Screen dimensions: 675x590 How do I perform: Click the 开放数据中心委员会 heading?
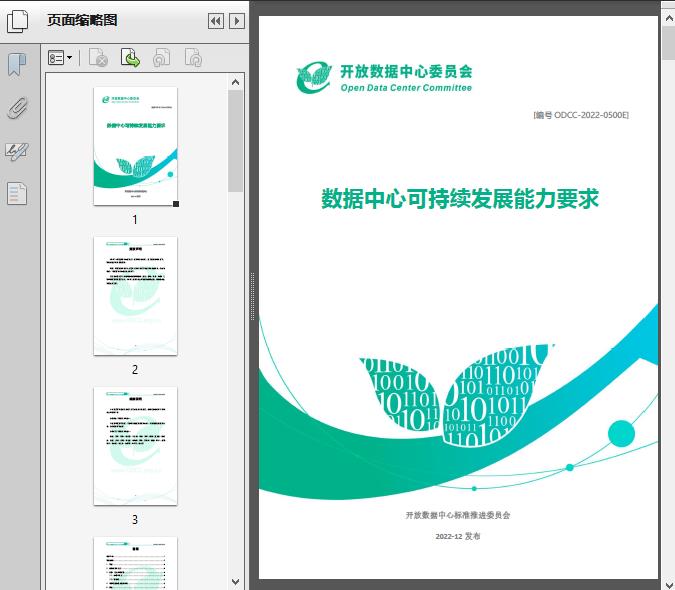pos(406,71)
